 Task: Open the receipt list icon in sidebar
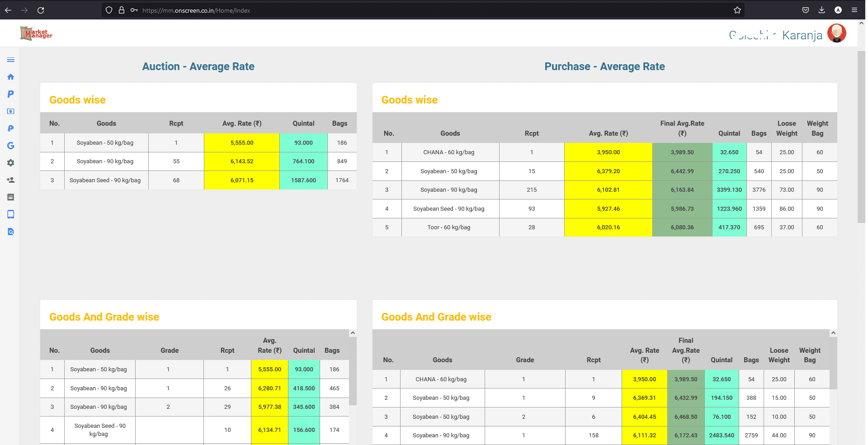(x=11, y=197)
